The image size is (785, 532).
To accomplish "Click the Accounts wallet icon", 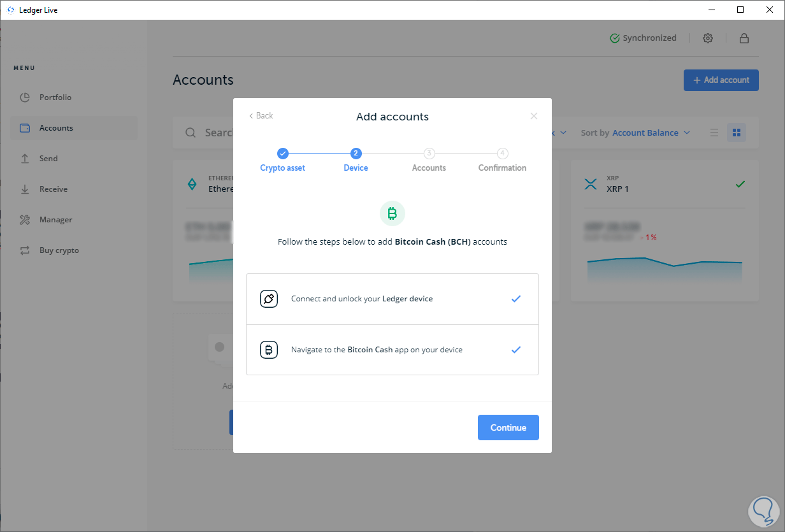I will point(25,128).
